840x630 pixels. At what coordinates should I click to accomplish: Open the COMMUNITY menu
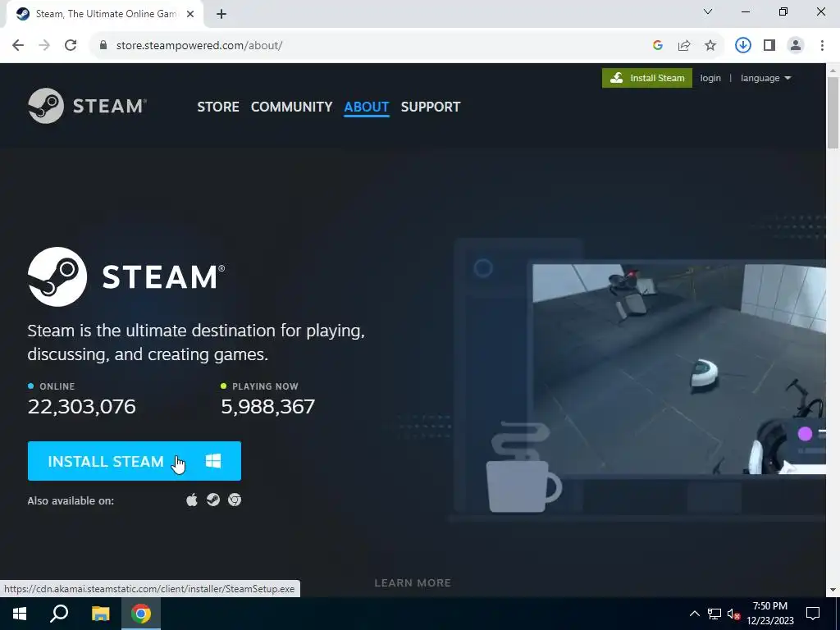tap(291, 107)
